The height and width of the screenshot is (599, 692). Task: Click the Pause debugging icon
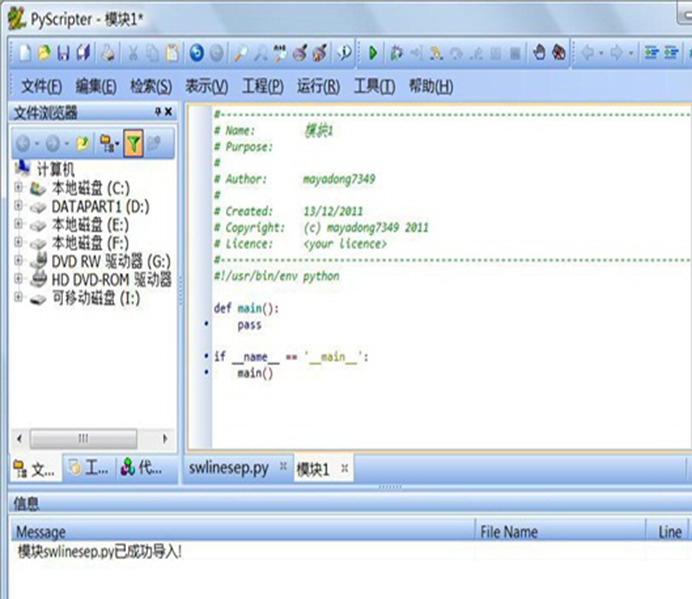click(x=496, y=53)
